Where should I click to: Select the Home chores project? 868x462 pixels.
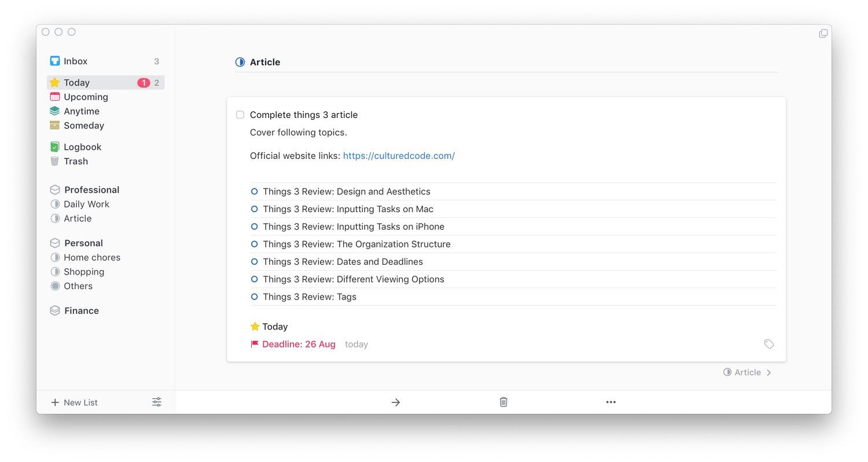(x=91, y=257)
